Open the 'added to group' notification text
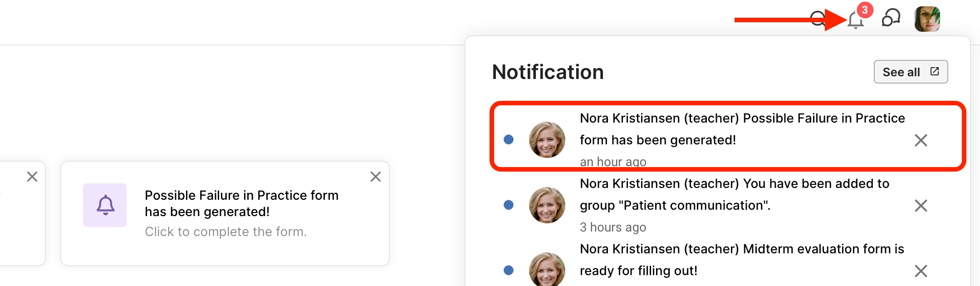This screenshot has width=980, height=286. coord(734,194)
